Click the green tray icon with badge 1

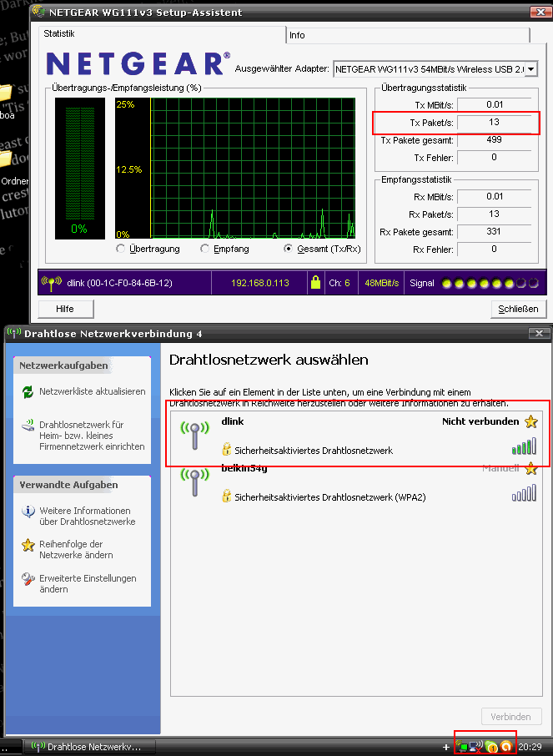pos(491,747)
